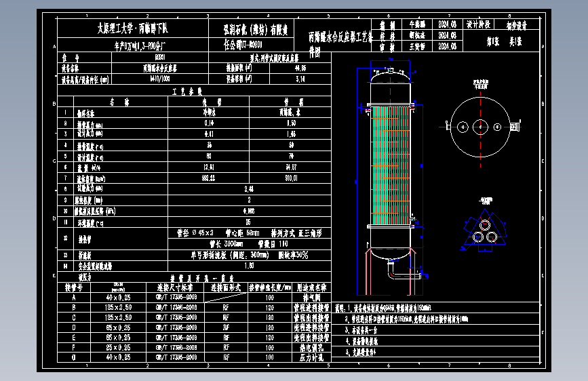Click the '接管号' column header

coord(73,287)
